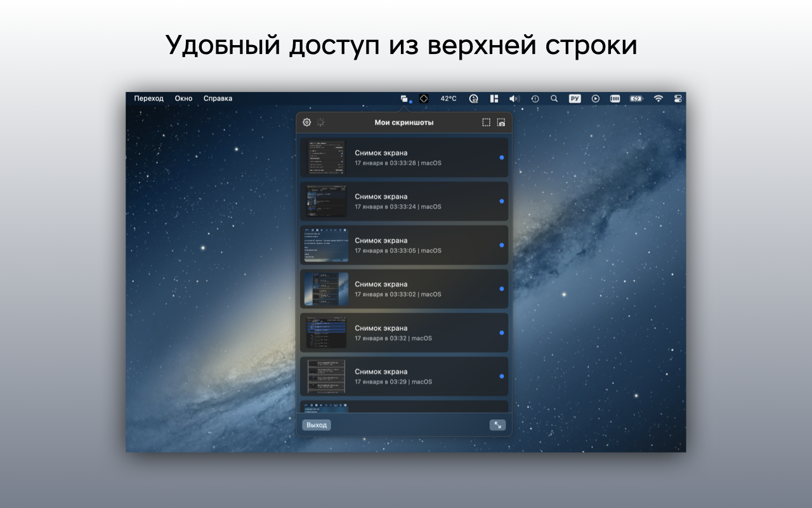
Task: Open the screenshot taken at 03:29
Action: [x=404, y=377]
